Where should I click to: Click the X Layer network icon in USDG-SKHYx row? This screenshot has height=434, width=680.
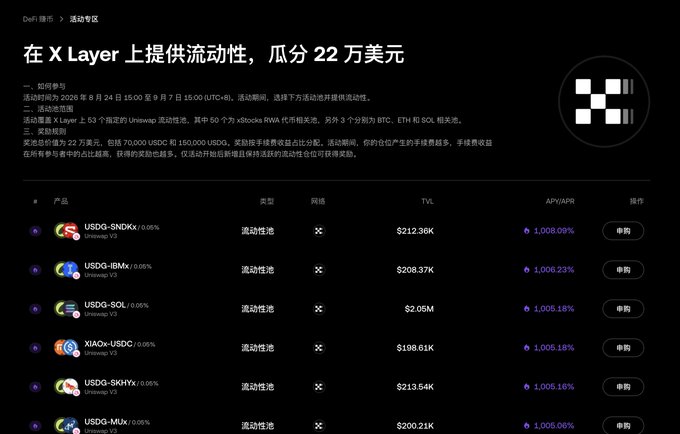tap(319, 387)
